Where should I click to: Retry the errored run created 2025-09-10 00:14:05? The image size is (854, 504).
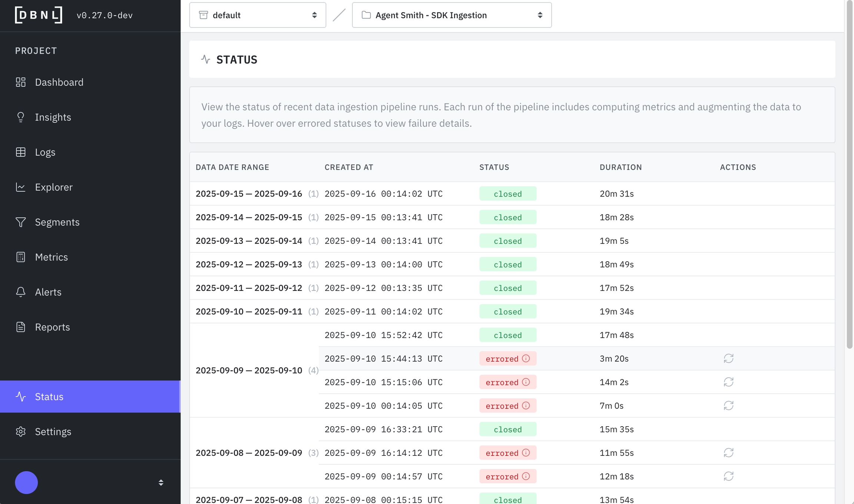pyautogui.click(x=728, y=405)
